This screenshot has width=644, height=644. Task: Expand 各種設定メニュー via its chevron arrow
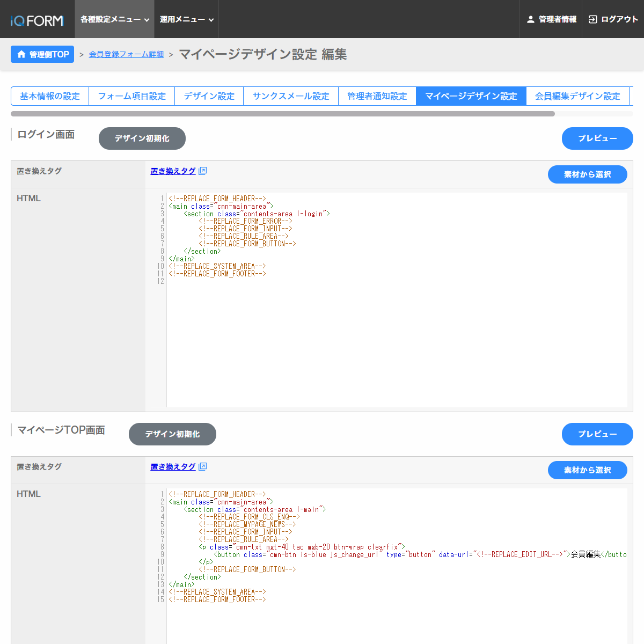(x=147, y=19)
